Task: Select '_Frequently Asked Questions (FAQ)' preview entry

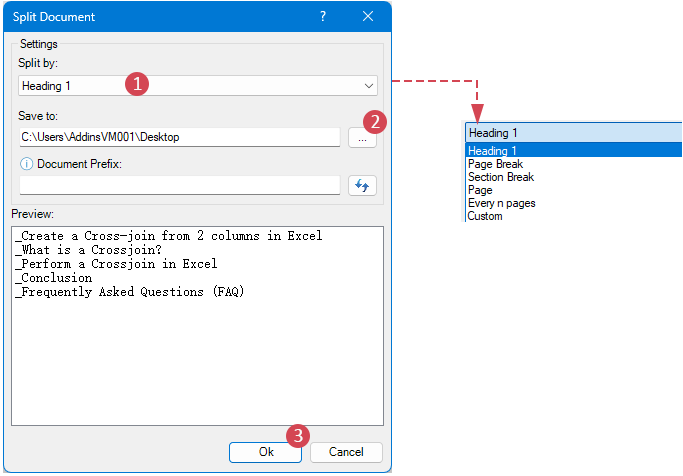Action: click(129, 292)
